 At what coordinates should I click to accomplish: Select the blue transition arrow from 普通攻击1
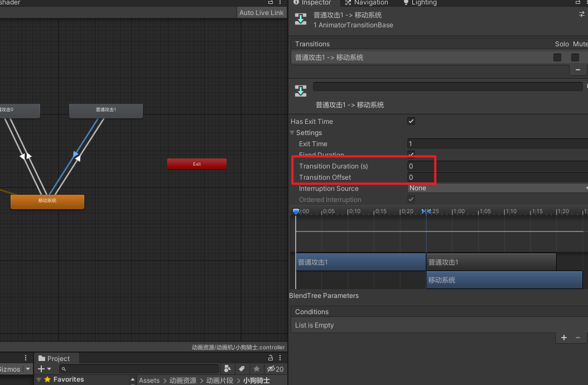tap(76, 153)
